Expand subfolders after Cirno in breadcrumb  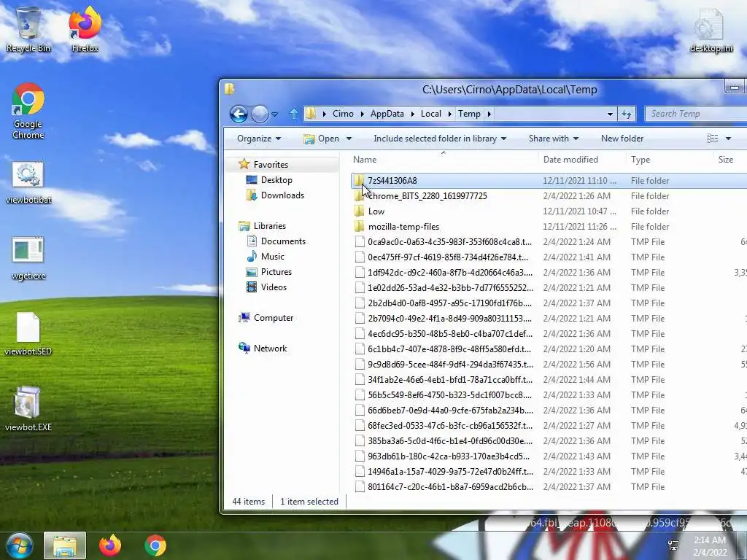[362, 114]
